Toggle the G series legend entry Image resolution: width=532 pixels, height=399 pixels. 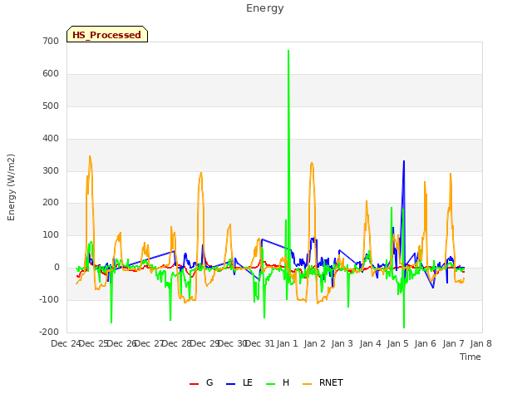(201, 382)
